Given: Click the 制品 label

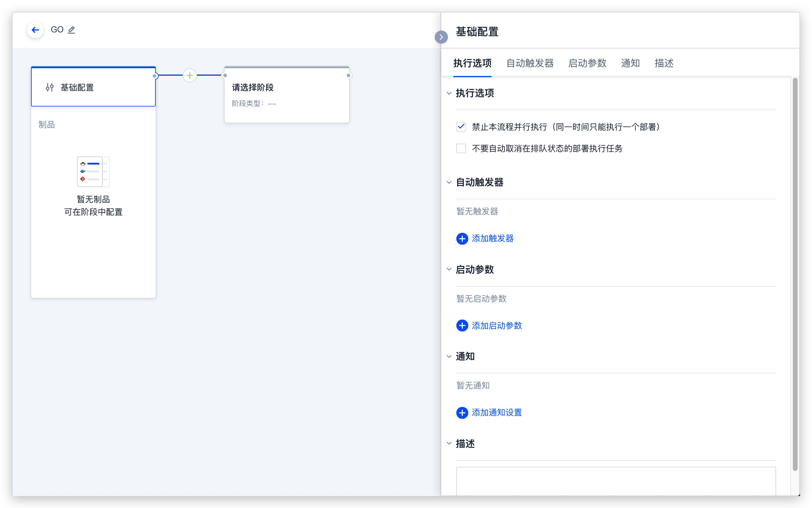Looking at the screenshot, I should pyautogui.click(x=46, y=125).
